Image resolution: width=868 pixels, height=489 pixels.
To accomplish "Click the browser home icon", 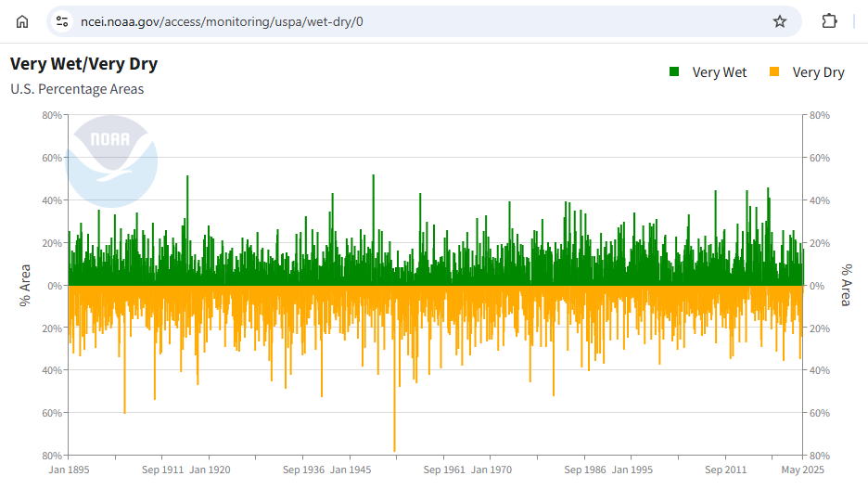I will pos(22,21).
